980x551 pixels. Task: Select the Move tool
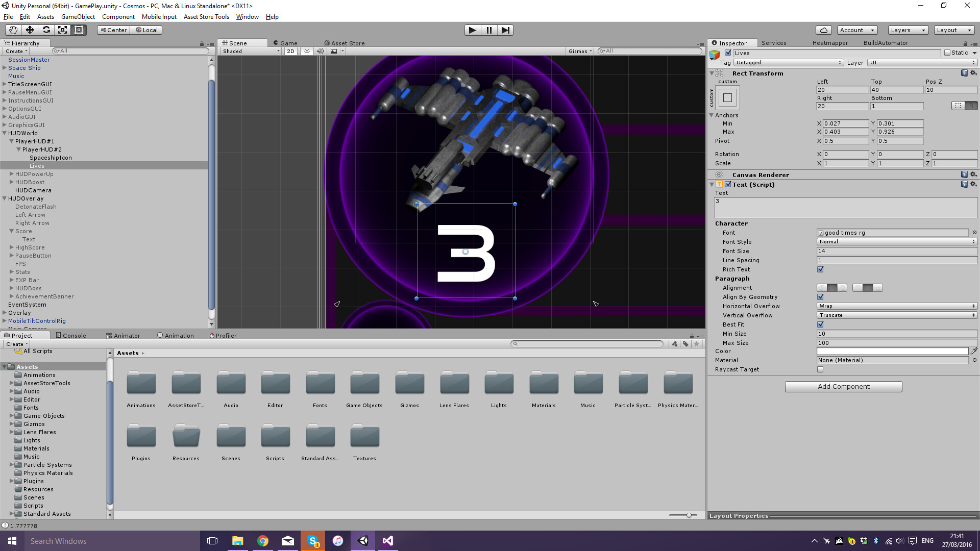[30, 30]
